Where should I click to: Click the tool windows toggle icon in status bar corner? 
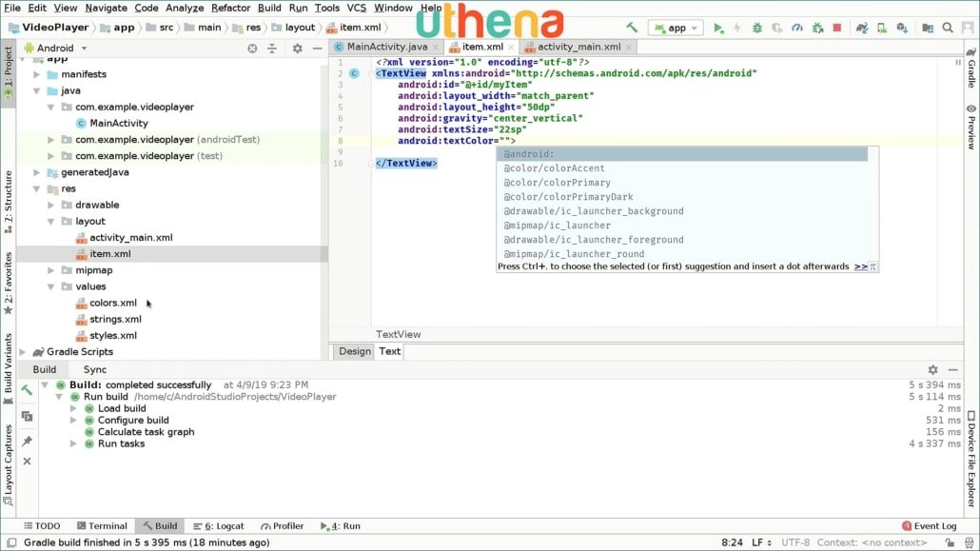11,542
